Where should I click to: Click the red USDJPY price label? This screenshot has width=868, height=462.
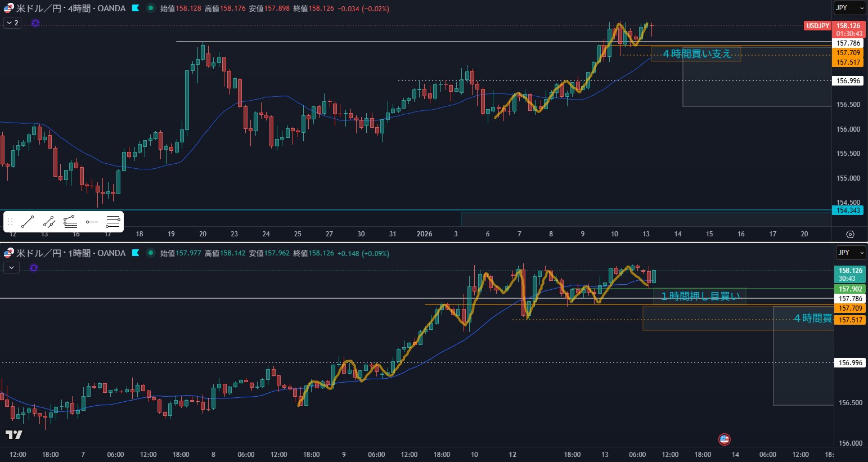coord(817,26)
